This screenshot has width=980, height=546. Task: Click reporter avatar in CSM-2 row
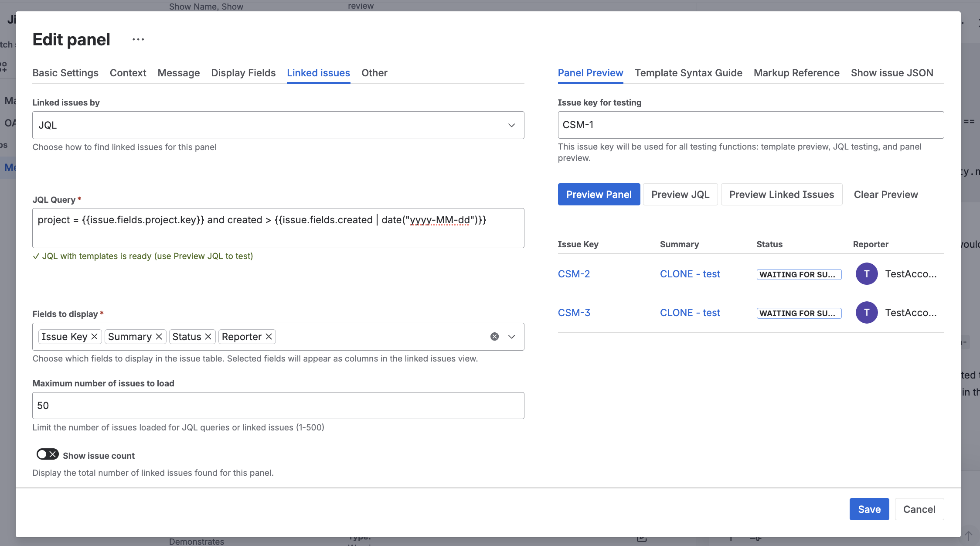point(866,274)
